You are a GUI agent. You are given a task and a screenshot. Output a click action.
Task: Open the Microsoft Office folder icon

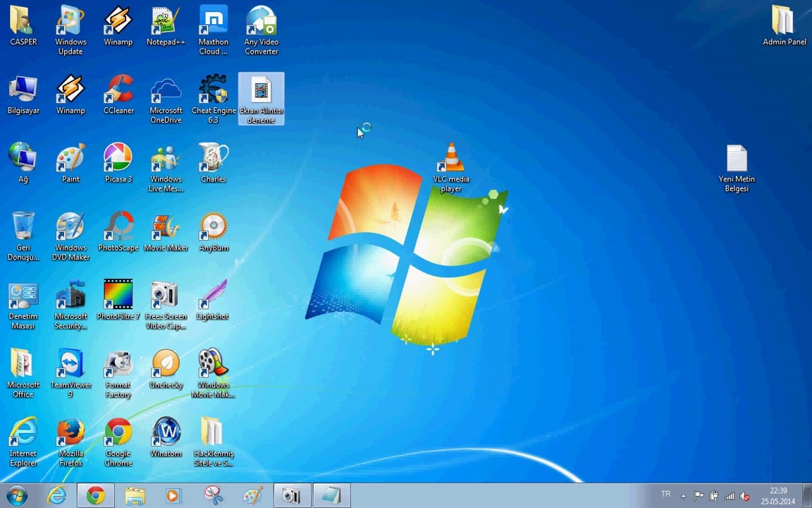(x=23, y=373)
